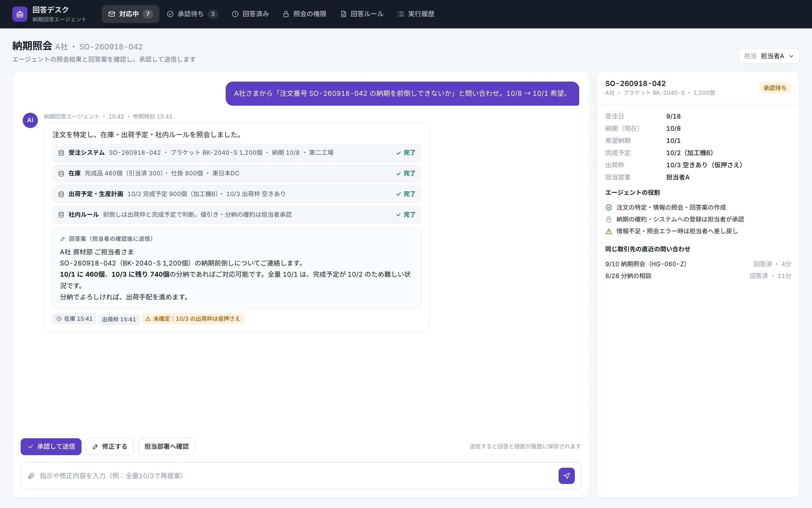Click the 出荷枠 15:41 chip
The width and height of the screenshot is (812, 508).
[119, 319]
